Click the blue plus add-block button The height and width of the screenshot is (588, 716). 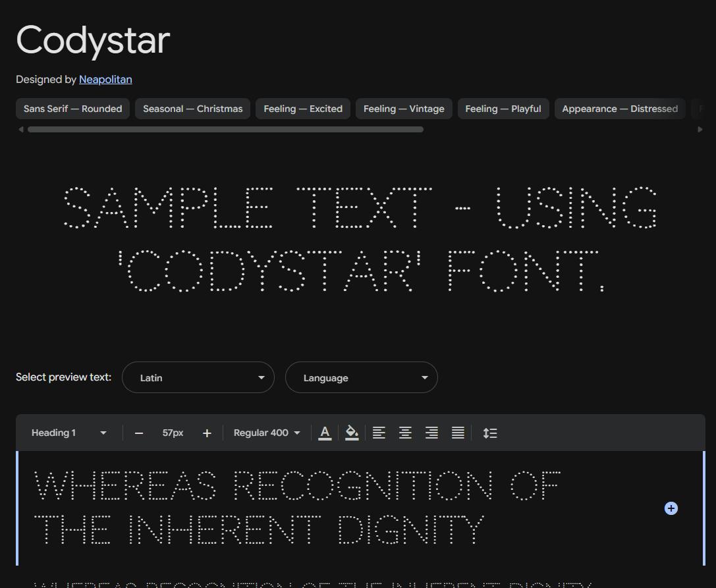[x=671, y=508]
